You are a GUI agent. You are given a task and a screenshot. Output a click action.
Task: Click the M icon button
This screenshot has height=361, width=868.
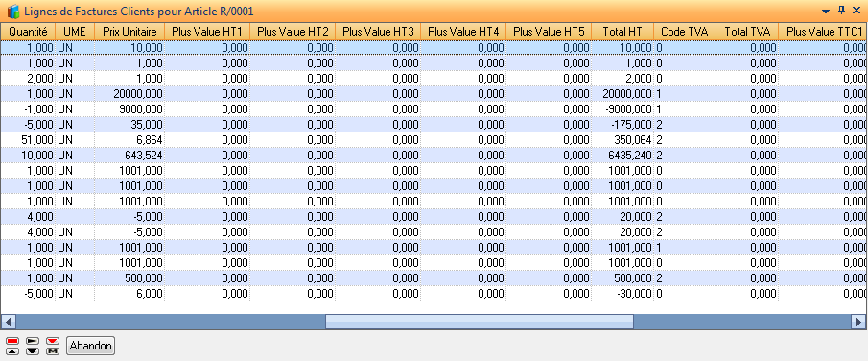tap(53, 351)
